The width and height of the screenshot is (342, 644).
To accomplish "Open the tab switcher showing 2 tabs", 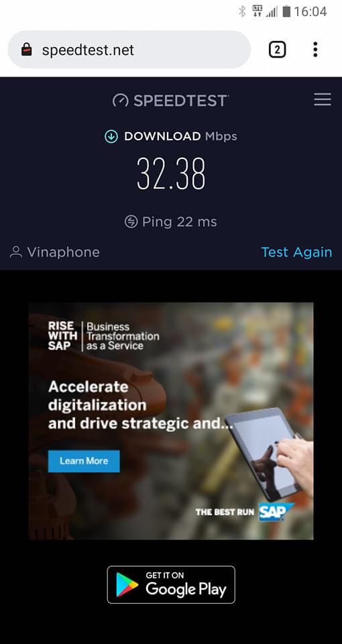I will (277, 50).
